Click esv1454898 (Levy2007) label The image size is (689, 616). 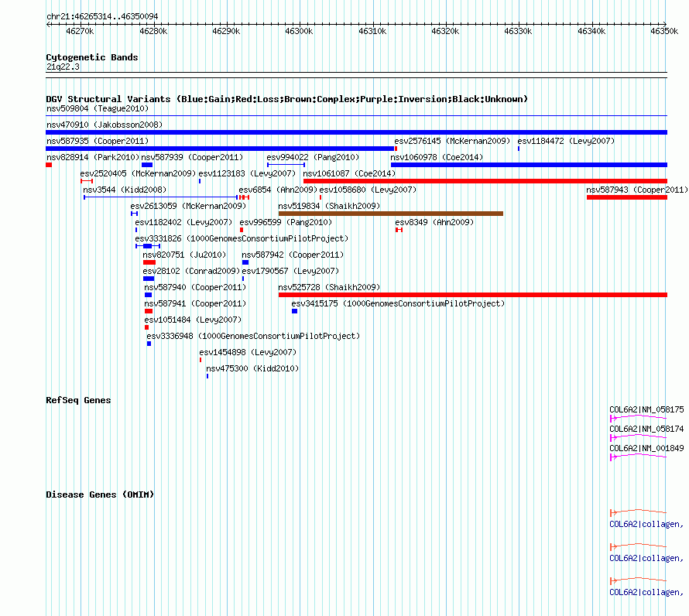click(x=248, y=352)
